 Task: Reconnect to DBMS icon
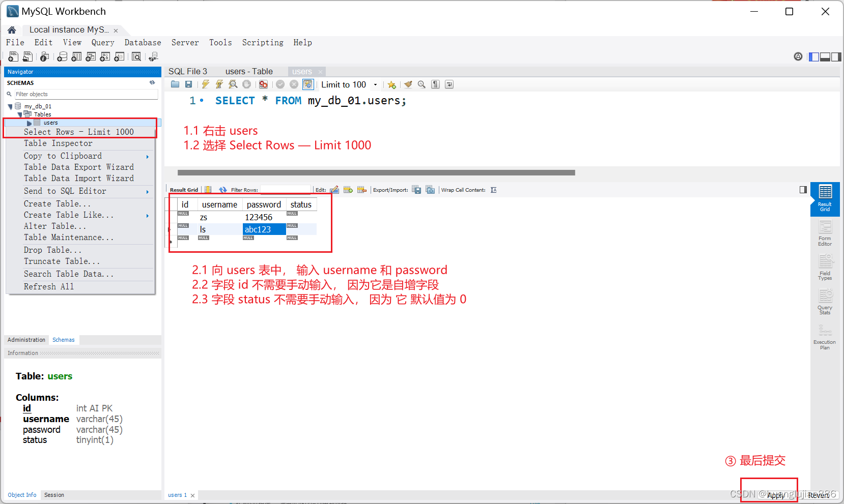tap(153, 56)
